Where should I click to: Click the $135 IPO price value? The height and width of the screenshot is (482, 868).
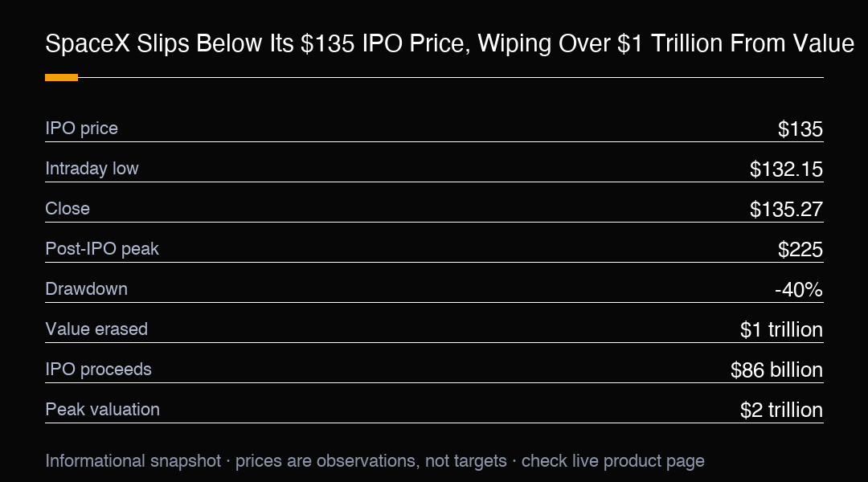click(800, 129)
